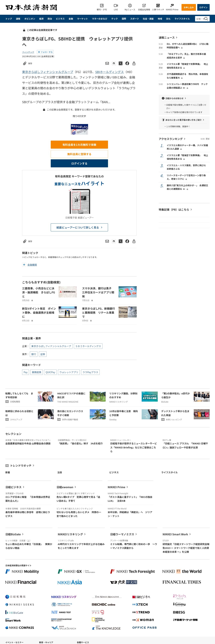The image size is (215, 644).
Task: Save article with top paperclip icon
Action: point(24,64)
